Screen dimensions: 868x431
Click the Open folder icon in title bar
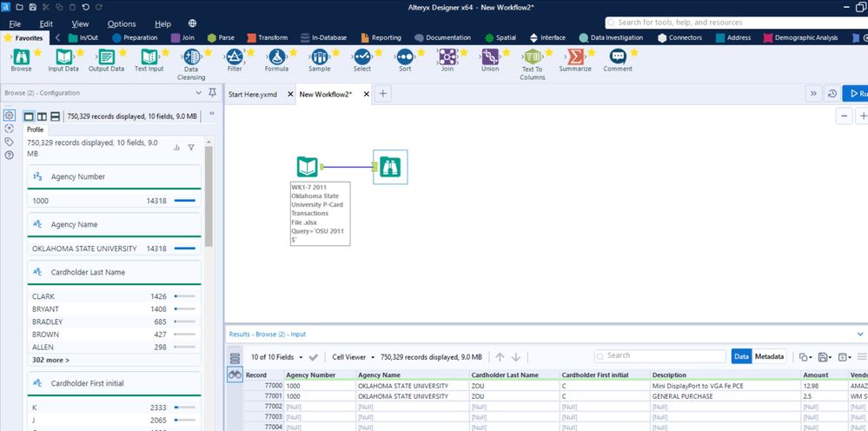19,7
